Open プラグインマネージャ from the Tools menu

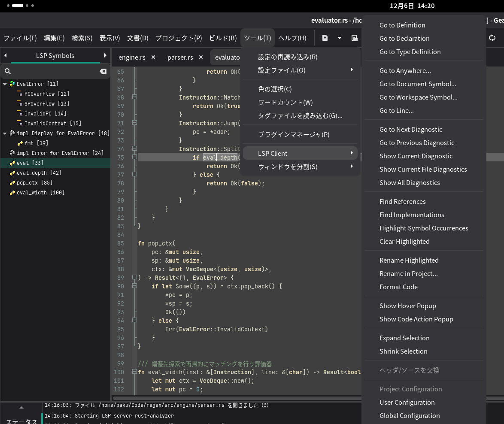pos(294,135)
